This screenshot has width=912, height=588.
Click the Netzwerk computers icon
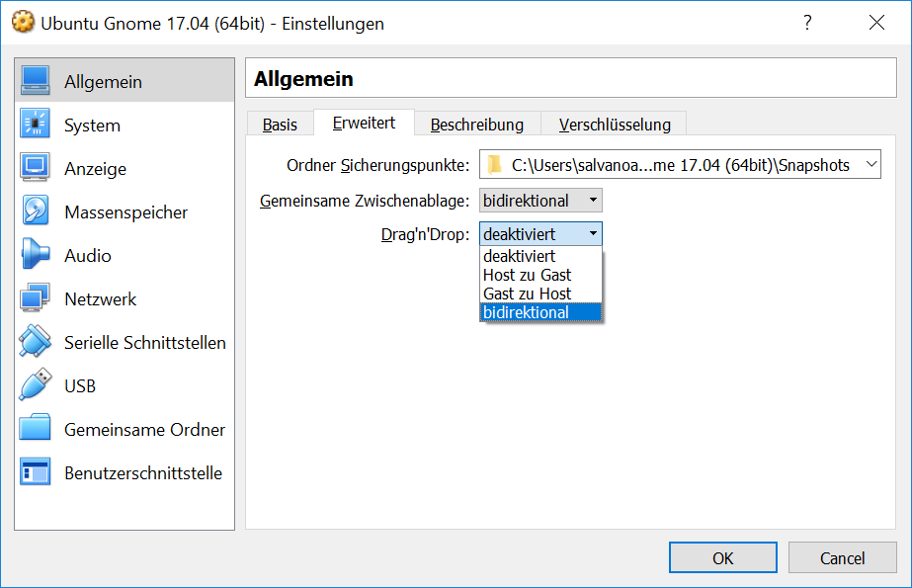pyautogui.click(x=35, y=297)
